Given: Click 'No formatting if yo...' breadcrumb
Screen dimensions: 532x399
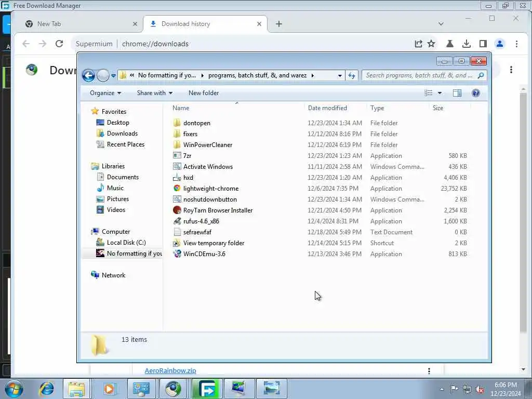Looking at the screenshot, I should (167, 75).
